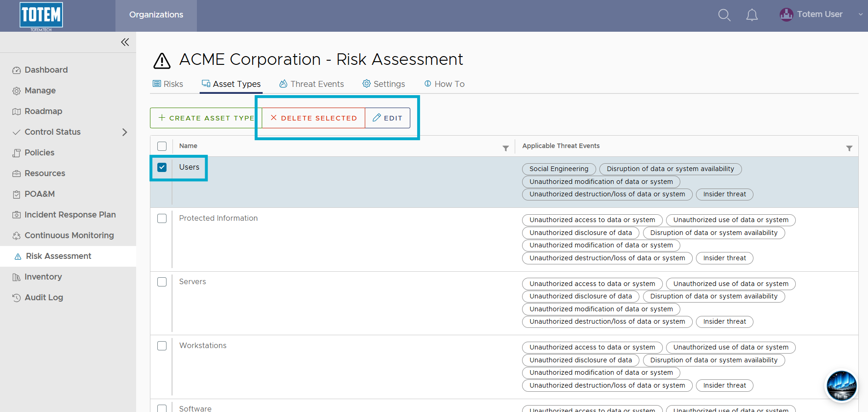The width and height of the screenshot is (868, 412).
Task: Open Inventory from the sidebar
Action: 43,277
